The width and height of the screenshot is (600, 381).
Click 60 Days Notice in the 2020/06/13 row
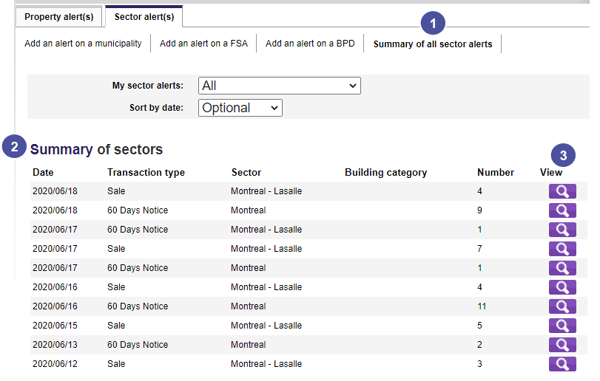(x=138, y=345)
